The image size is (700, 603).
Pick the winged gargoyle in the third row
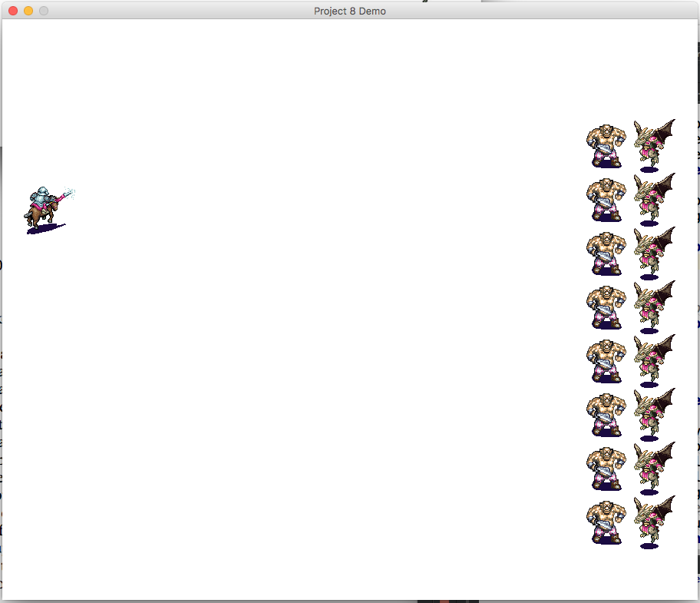tap(654, 253)
